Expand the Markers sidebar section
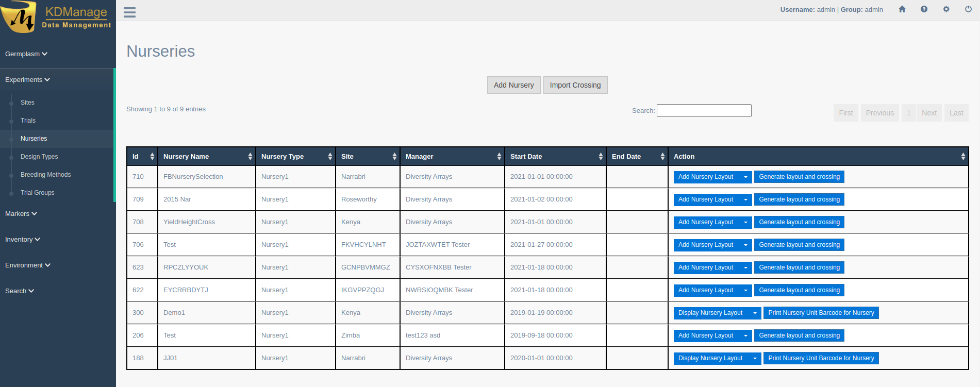Viewport: 980px width, 387px height. pos(21,214)
